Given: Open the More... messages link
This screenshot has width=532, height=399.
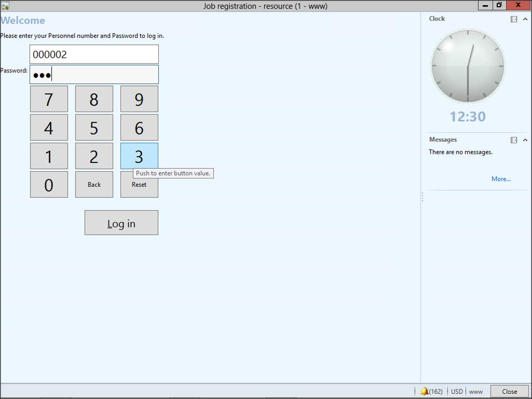Looking at the screenshot, I should (500, 179).
